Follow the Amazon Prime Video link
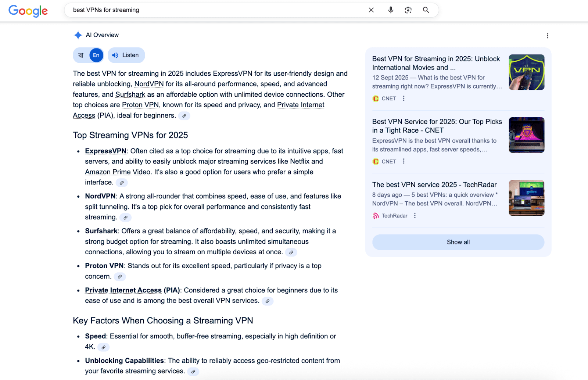 point(118,172)
